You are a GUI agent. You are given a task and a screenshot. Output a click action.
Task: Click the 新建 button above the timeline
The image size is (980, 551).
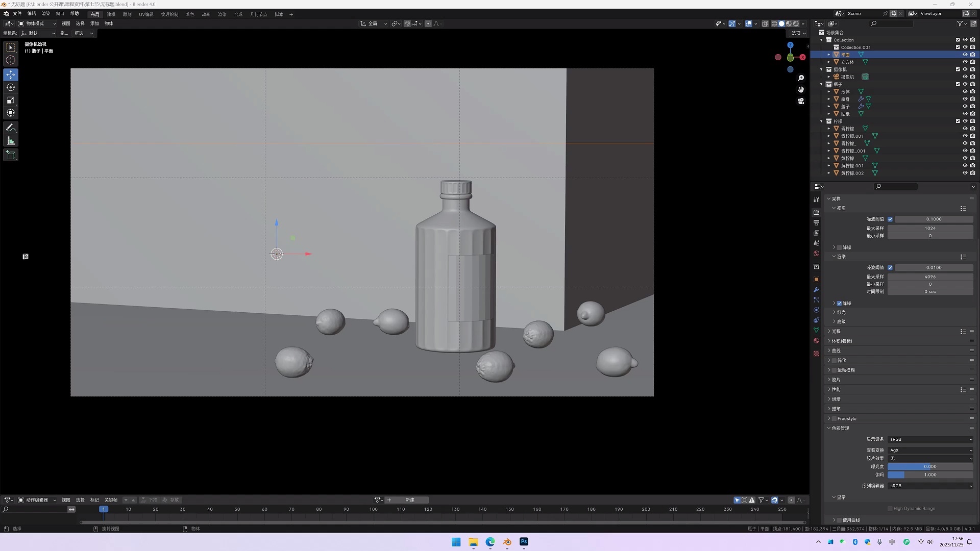click(410, 499)
